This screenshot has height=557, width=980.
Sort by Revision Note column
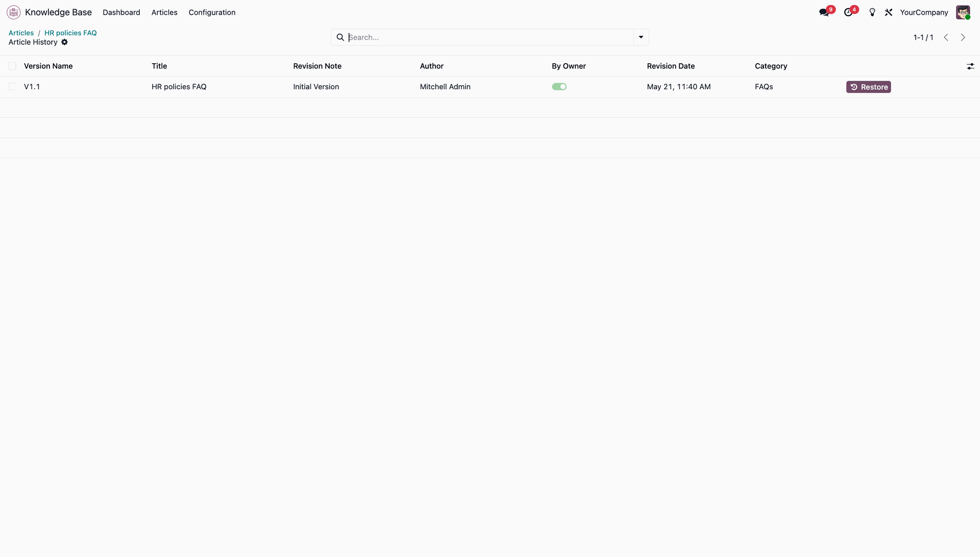click(317, 66)
